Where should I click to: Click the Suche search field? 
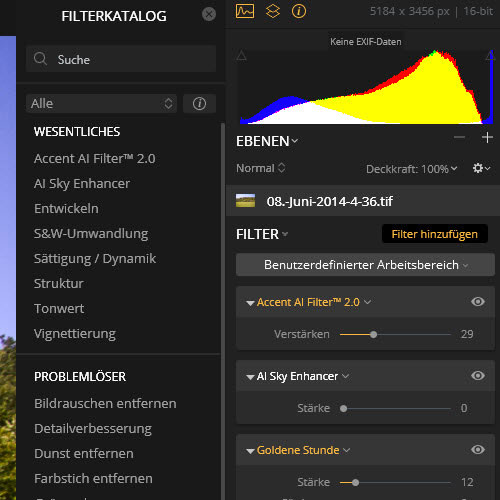click(x=121, y=59)
